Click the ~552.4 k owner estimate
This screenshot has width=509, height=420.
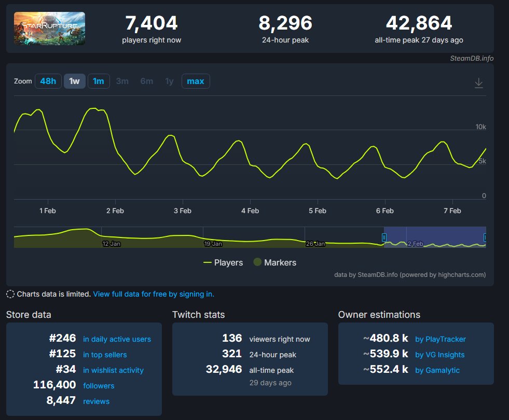(x=386, y=369)
